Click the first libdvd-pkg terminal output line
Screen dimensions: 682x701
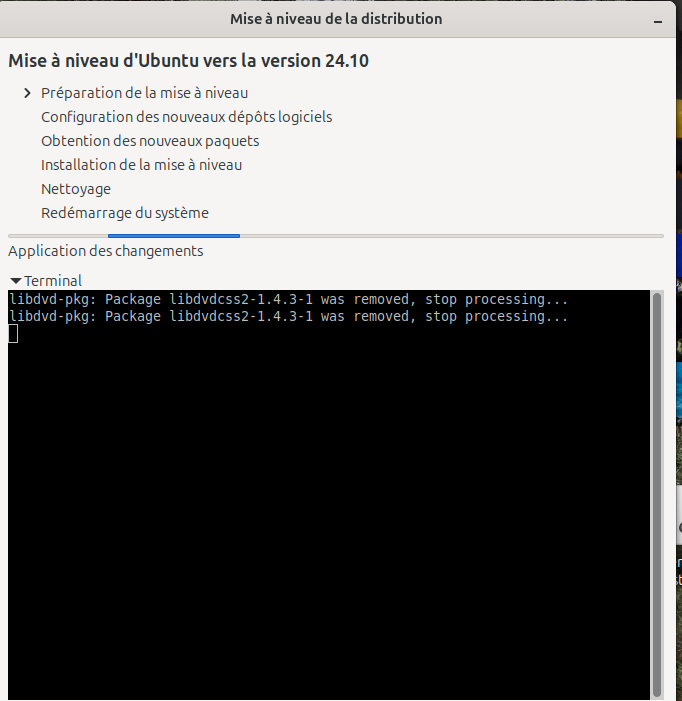pos(288,299)
